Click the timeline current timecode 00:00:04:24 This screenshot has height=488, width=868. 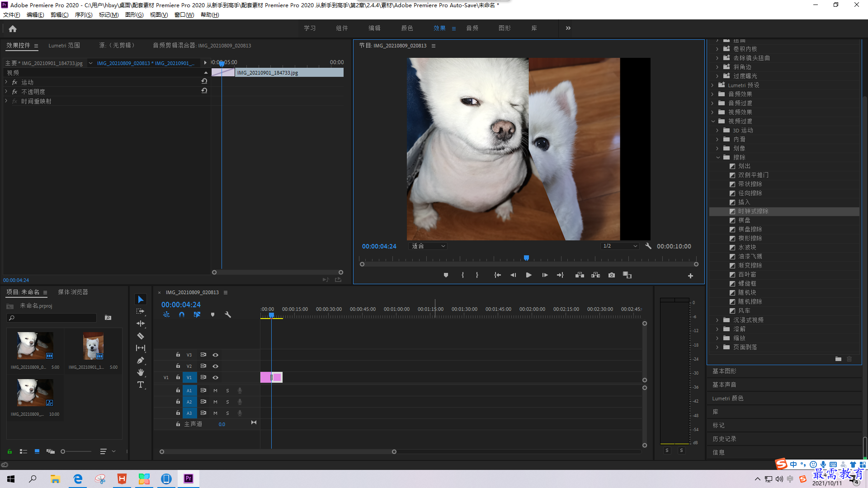pos(181,305)
